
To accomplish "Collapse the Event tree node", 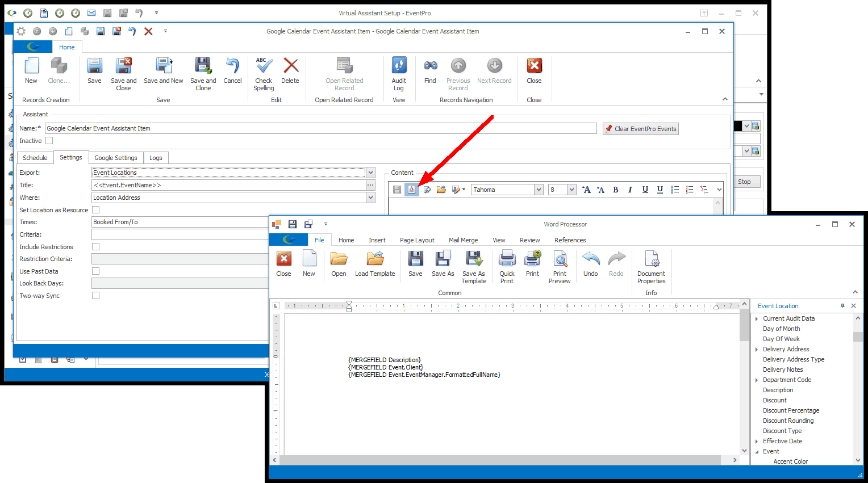I will click(x=757, y=452).
